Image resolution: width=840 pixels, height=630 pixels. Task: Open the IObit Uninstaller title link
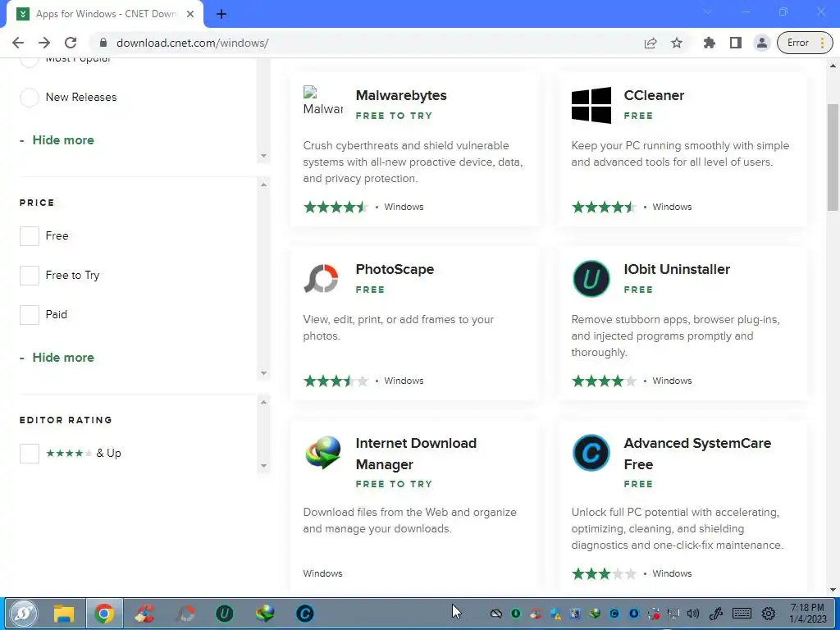(677, 269)
